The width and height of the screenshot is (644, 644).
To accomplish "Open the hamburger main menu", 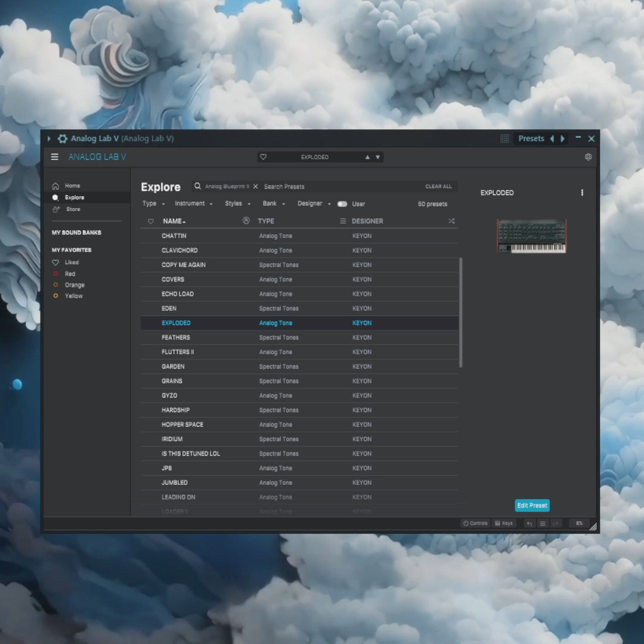I will click(x=55, y=157).
